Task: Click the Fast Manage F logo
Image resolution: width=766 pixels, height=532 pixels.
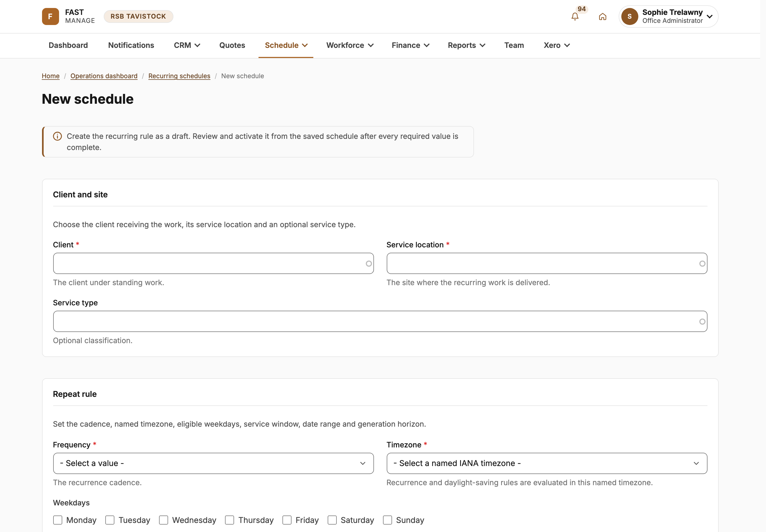Action: coord(50,16)
